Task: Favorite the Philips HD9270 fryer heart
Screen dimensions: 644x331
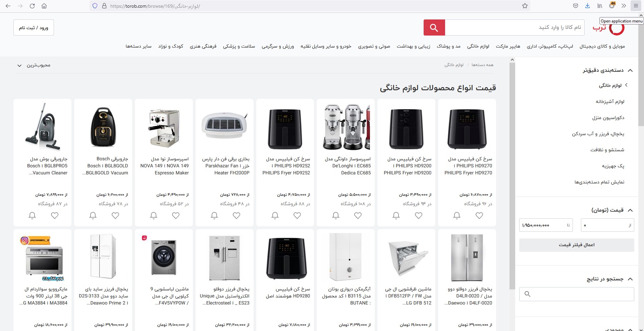Action: point(479,216)
